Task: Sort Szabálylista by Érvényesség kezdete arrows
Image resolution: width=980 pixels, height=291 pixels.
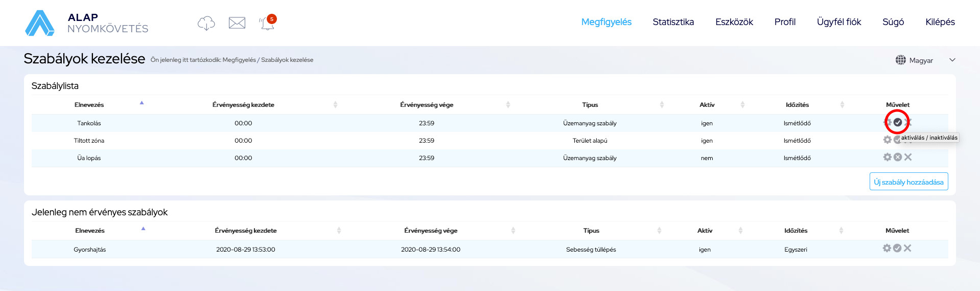Action: 335,105
